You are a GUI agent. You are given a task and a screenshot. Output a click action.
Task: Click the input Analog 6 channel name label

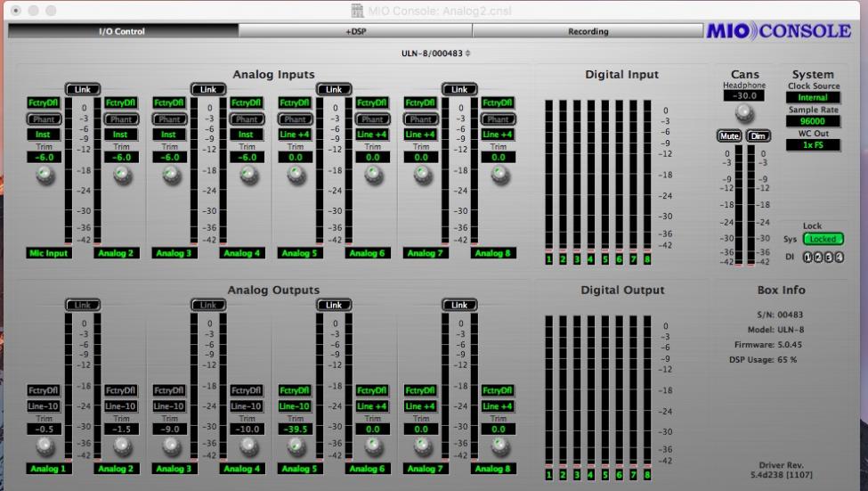click(x=367, y=253)
